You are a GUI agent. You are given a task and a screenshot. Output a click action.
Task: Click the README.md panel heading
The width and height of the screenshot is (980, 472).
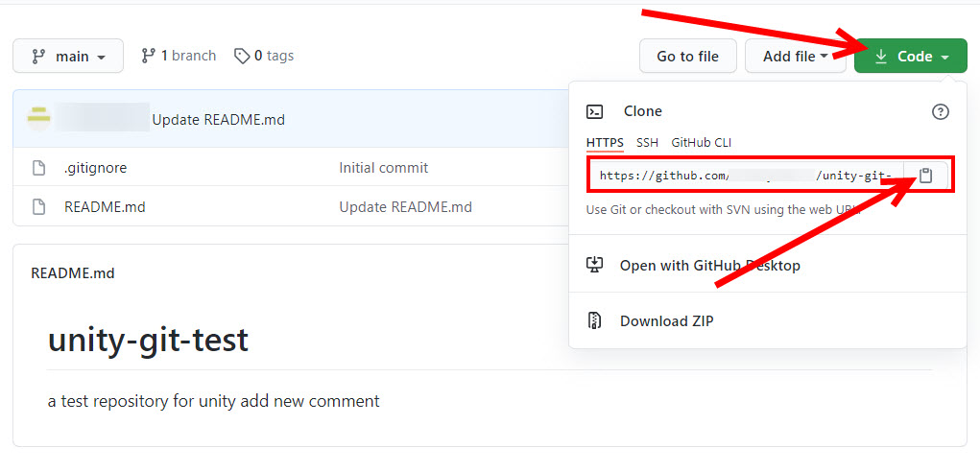pyautogui.click(x=73, y=273)
